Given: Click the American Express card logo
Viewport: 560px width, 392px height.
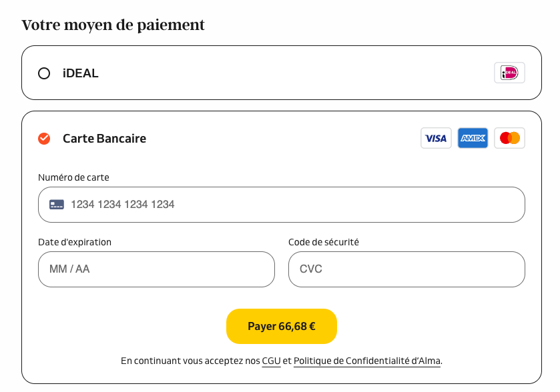Looking at the screenshot, I should [x=473, y=138].
